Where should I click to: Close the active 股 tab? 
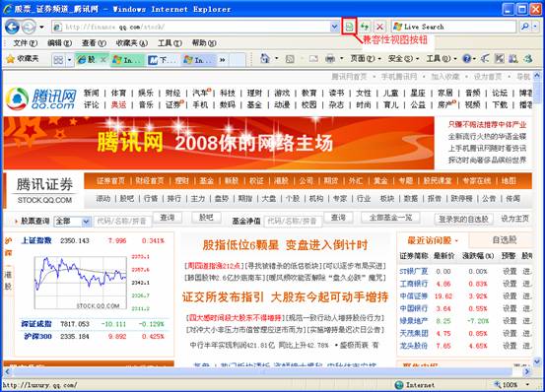point(102,60)
